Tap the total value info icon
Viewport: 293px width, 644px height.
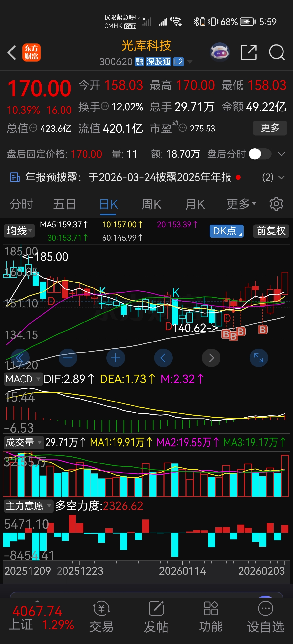pyautogui.click(x=33, y=128)
